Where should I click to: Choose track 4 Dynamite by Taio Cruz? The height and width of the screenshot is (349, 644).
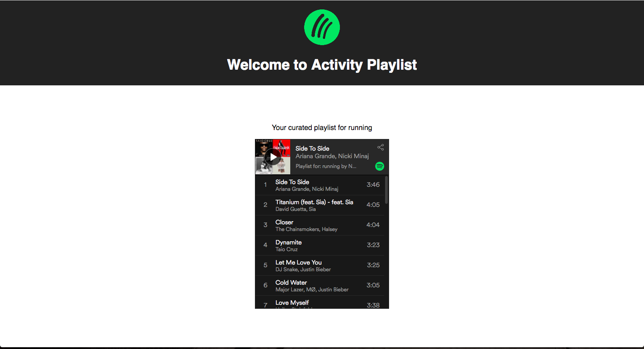click(320, 245)
